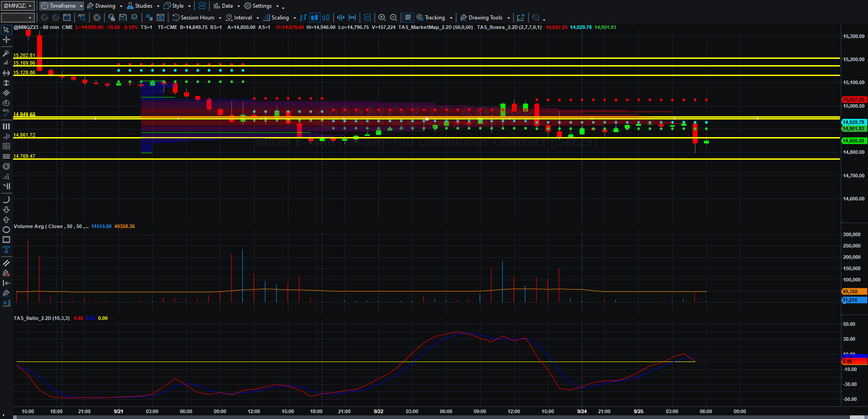This screenshot has width=868, height=419.
Task: Click the add chart window icon
Action: [x=520, y=18]
